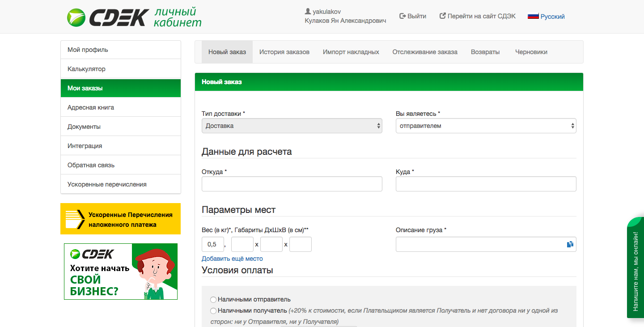Viewport: 644px width, 327px height.
Task: Click the Russian flag language icon
Action: (x=533, y=16)
